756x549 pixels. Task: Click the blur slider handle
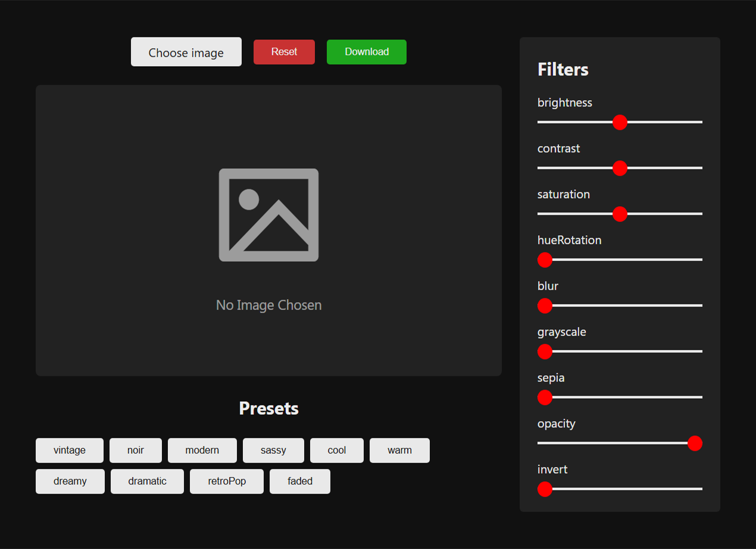pyautogui.click(x=544, y=305)
